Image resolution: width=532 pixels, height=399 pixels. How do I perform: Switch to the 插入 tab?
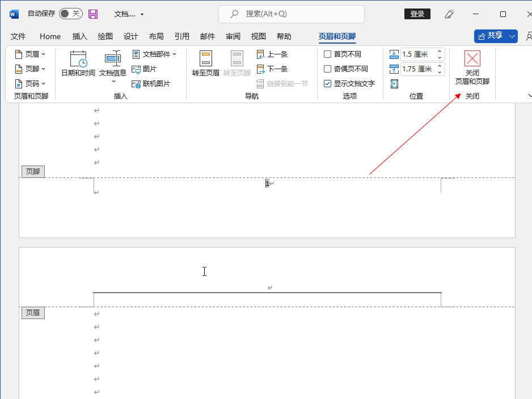[80, 36]
